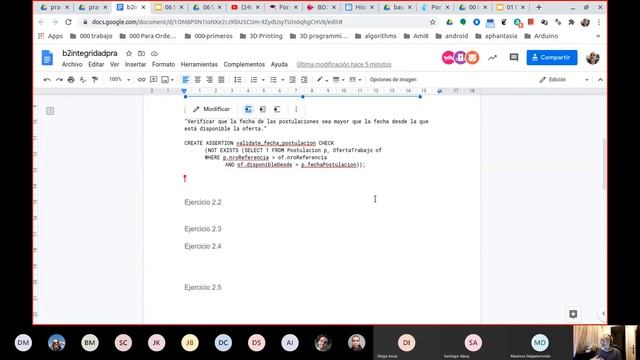This screenshot has width=640, height=360.
Task: Open the Insertar menu
Action: point(135,64)
